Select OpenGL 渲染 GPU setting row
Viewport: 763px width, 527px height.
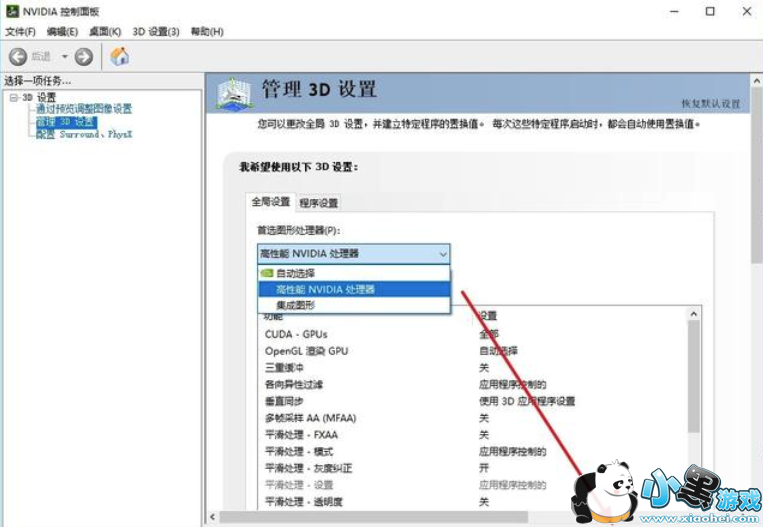click(472, 351)
